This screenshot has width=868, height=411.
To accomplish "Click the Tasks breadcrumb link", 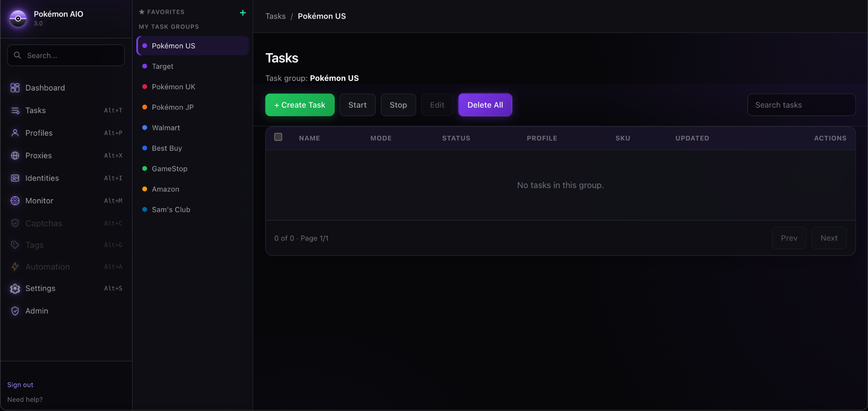I will click(276, 16).
